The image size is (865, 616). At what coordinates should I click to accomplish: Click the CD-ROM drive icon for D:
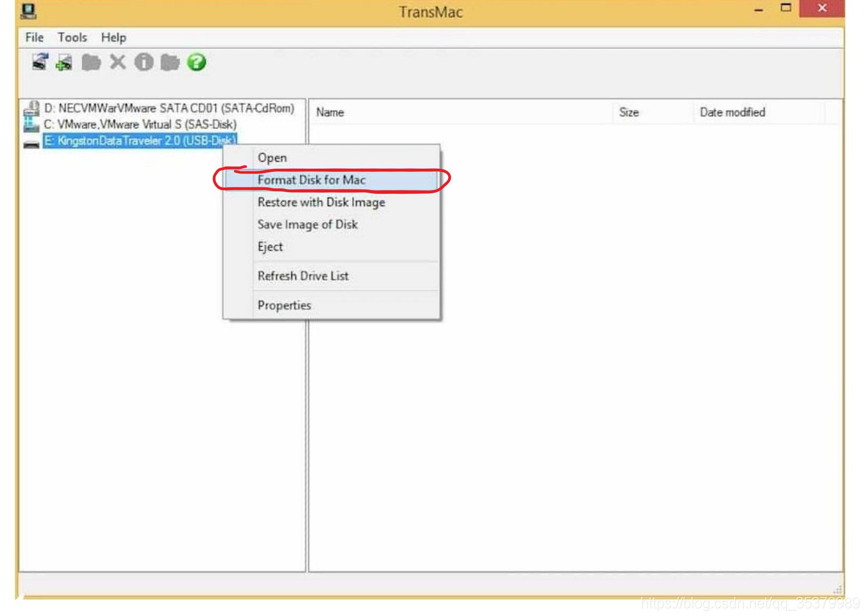coord(31,108)
